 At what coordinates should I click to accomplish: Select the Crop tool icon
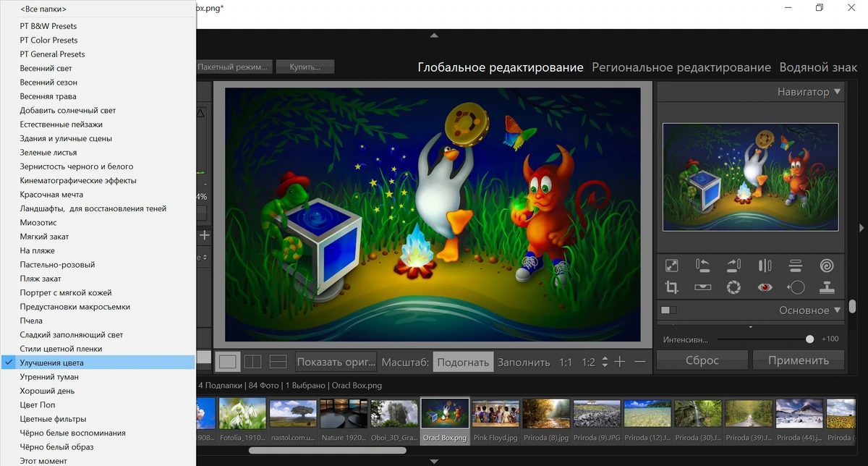(671, 287)
